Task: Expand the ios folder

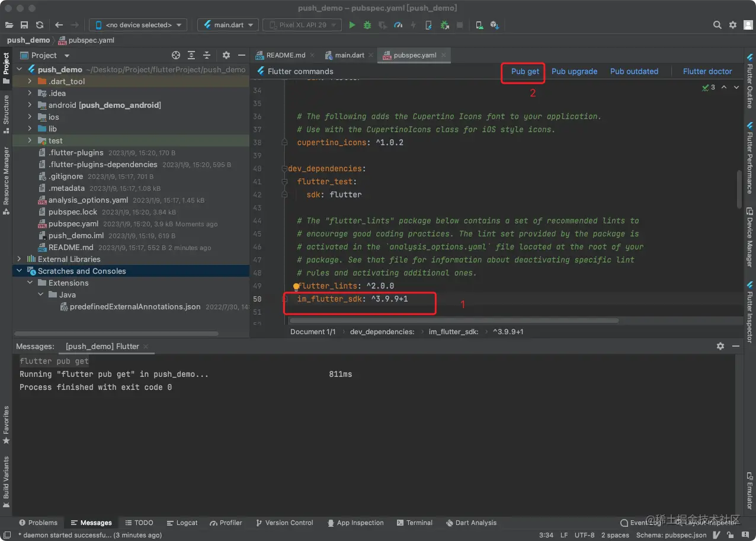Action: pyautogui.click(x=30, y=117)
